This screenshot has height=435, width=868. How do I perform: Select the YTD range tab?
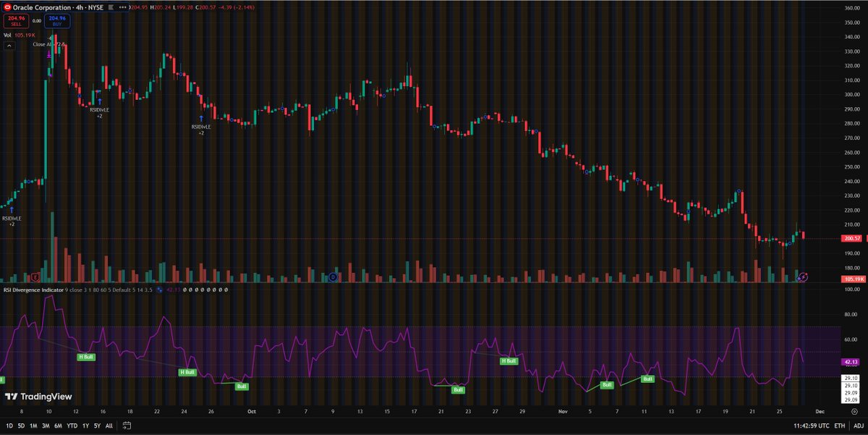click(71, 426)
